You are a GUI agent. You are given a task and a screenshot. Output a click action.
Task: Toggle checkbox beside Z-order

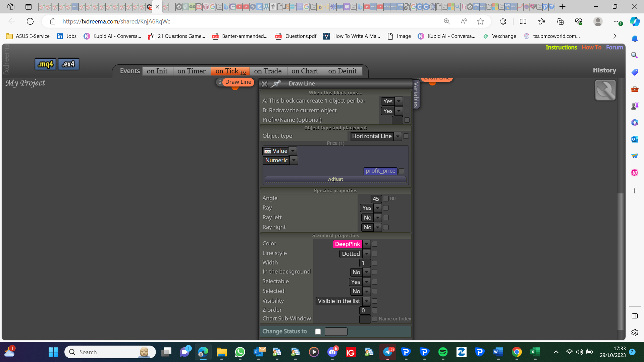tap(375, 310)
